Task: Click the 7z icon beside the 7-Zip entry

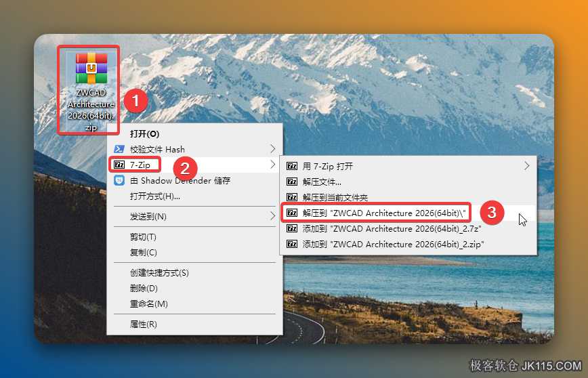Action: coord(119,165)
